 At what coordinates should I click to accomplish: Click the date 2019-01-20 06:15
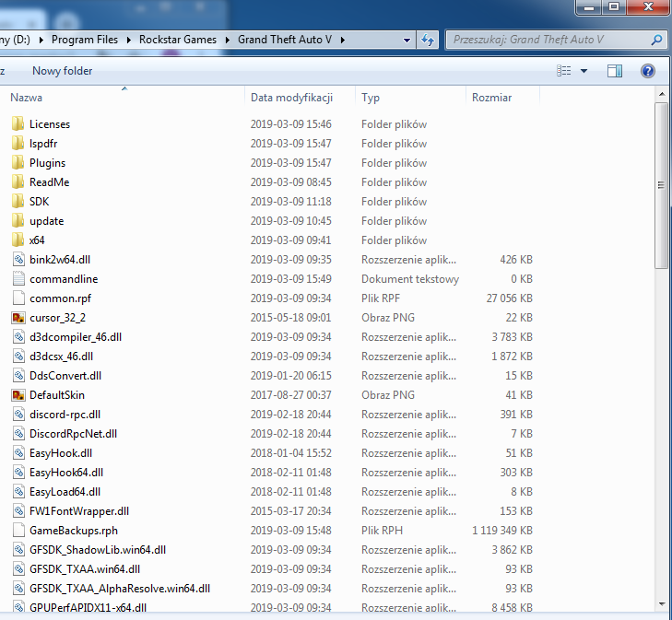coord(290,376)
